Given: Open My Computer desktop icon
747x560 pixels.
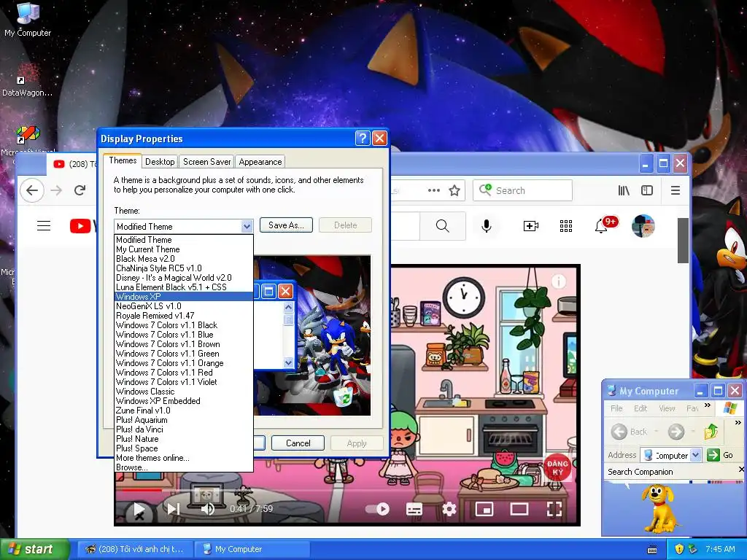Looking at the screenshot, I should pyautogui.click(x=28, y=20).
